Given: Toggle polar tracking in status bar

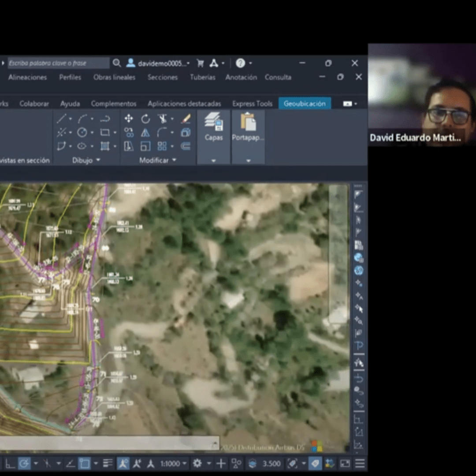Looking at the screenshot, I should 24,463.
